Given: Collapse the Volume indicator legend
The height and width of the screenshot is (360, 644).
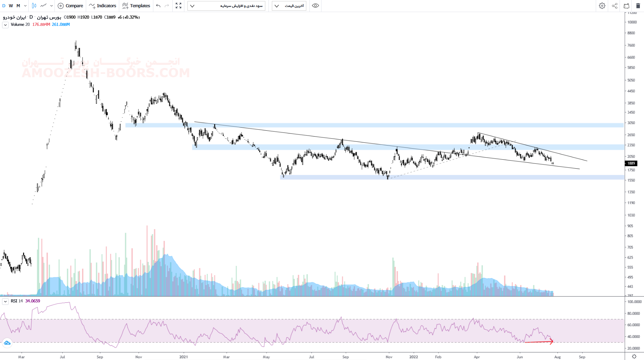Looking at the screenshot, I should [5, 25].
